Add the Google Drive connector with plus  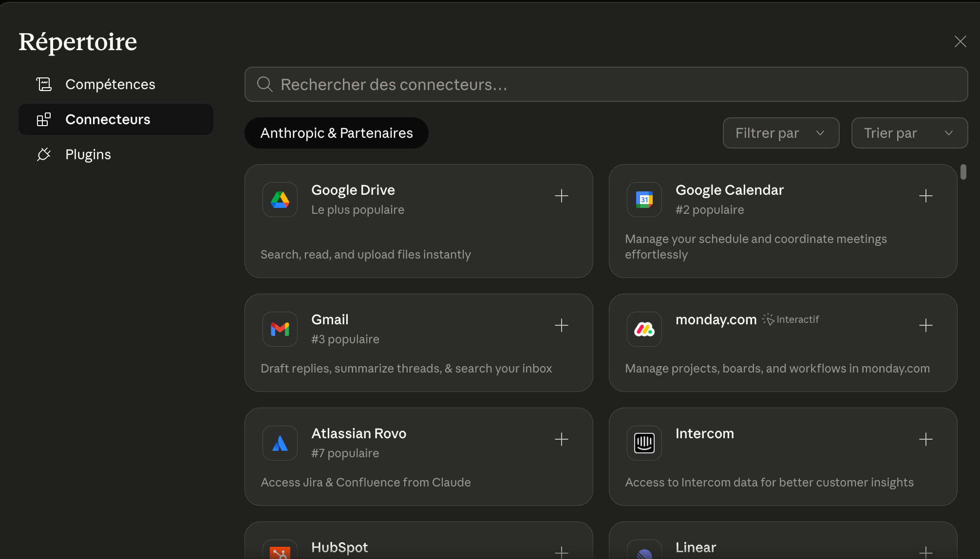click(x=561, y=196)
